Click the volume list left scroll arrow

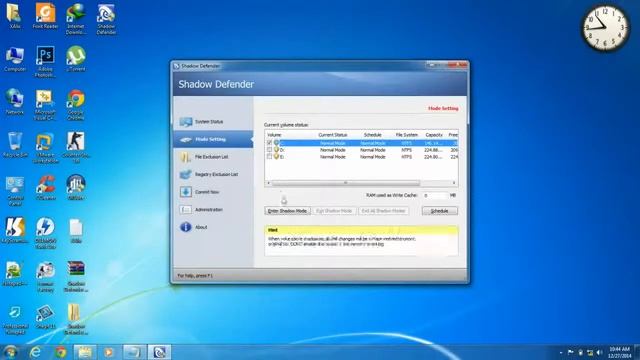point(268,183)
